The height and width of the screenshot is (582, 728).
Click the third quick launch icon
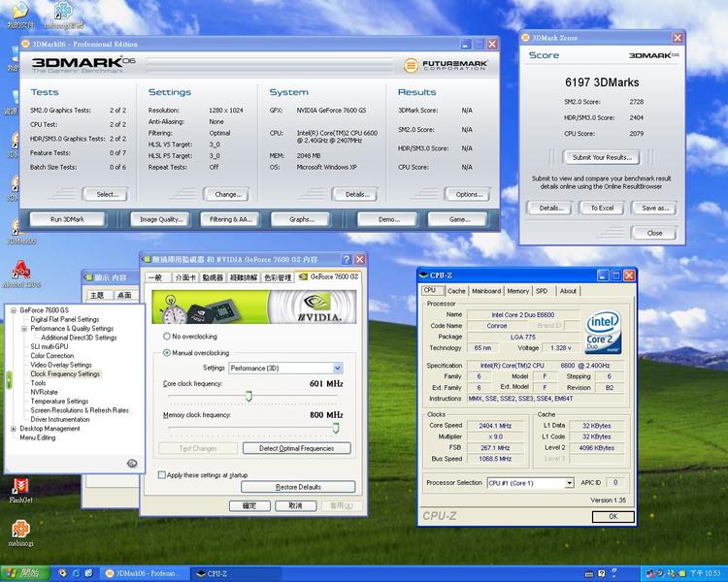(x=88, y=573)
